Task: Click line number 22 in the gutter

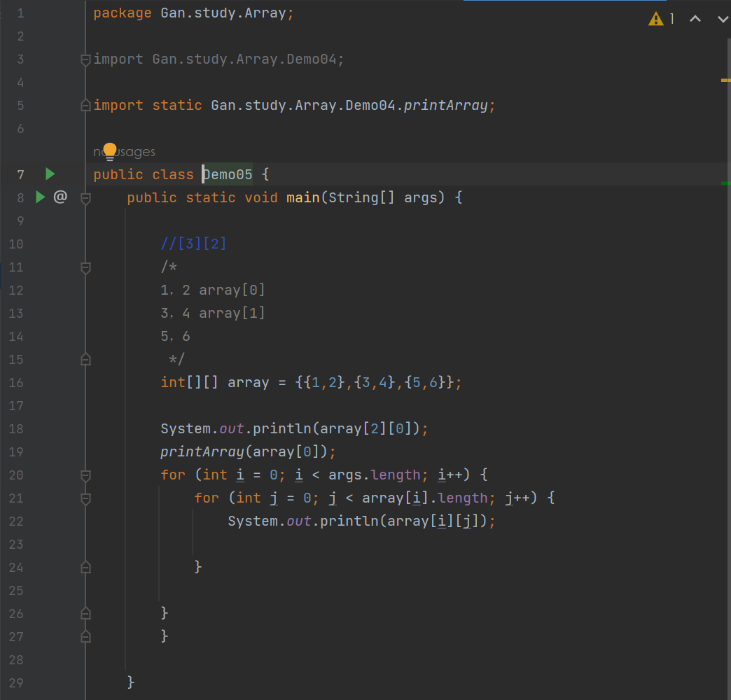Action: coord(16,521)
